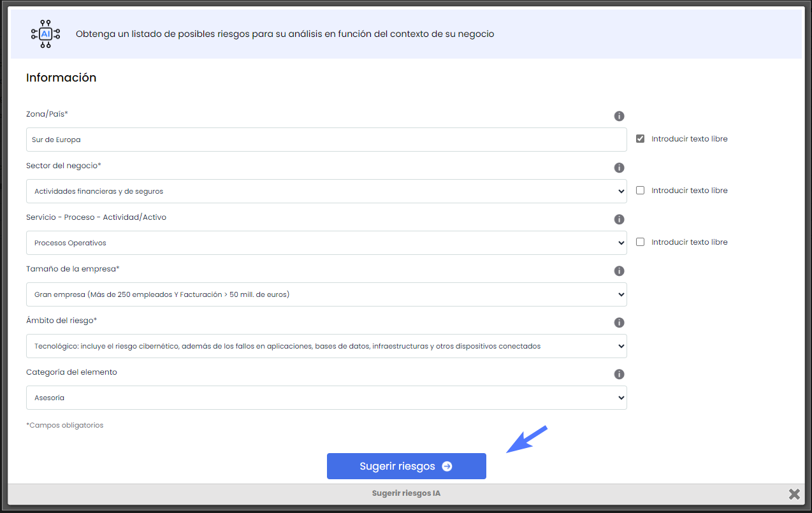Click info icon for Servicio - Proceso - Actividad/Activo
812x513 pixels.
pyautogui.click(x=619, y=219)
